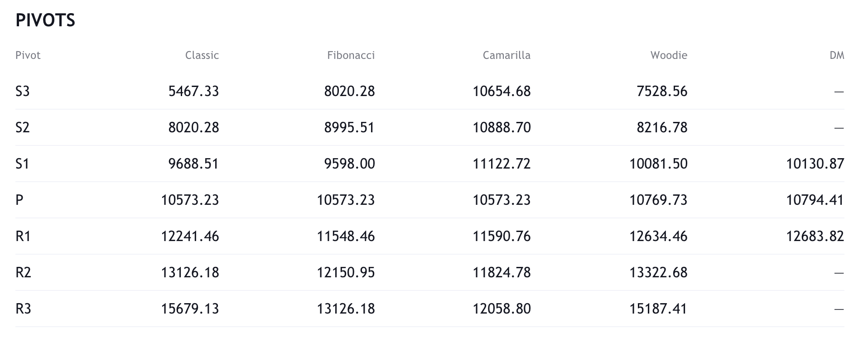Select the S3 row label

tap(23, 92)
